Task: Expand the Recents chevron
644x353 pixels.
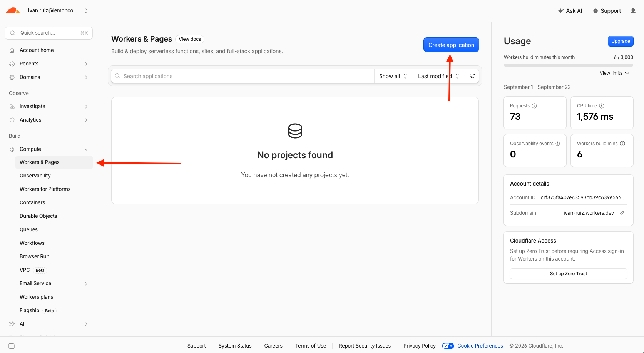Action: click(x=86, y=64)
